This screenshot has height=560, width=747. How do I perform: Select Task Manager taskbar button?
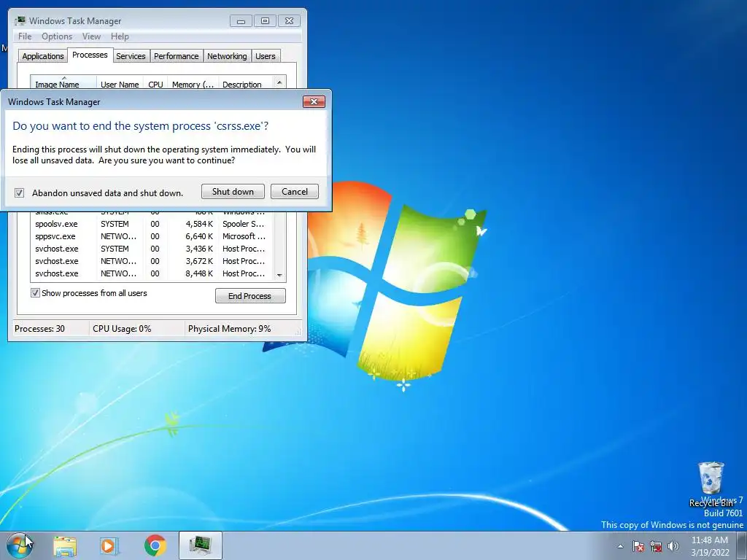[x=201, y=545]
